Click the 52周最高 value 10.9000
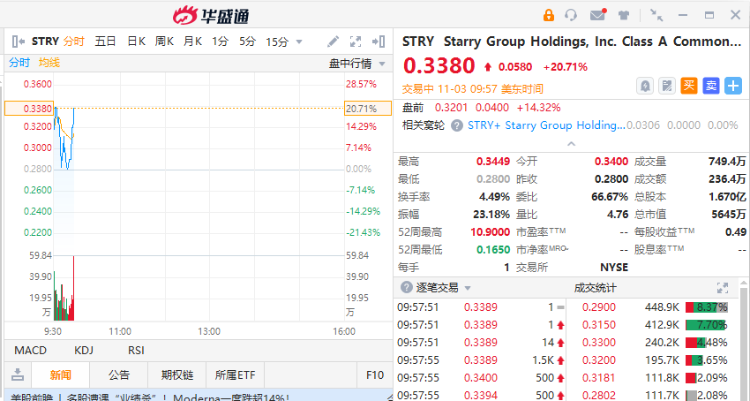The width and height of the screenshot is (750, 401). 490,232
